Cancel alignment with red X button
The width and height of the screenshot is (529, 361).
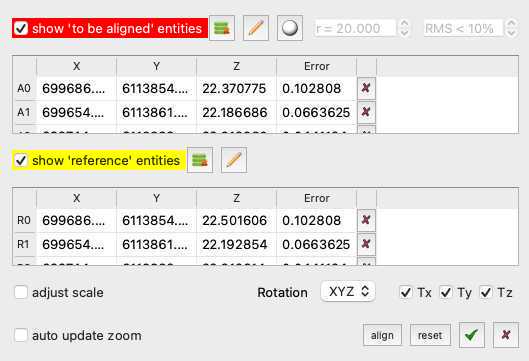point(506,335)
